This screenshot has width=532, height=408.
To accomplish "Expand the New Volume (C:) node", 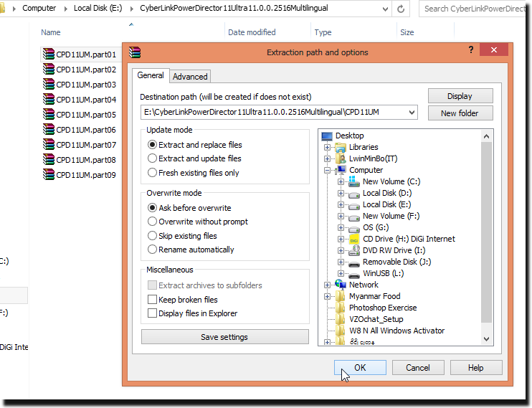I will coord(341,181).
